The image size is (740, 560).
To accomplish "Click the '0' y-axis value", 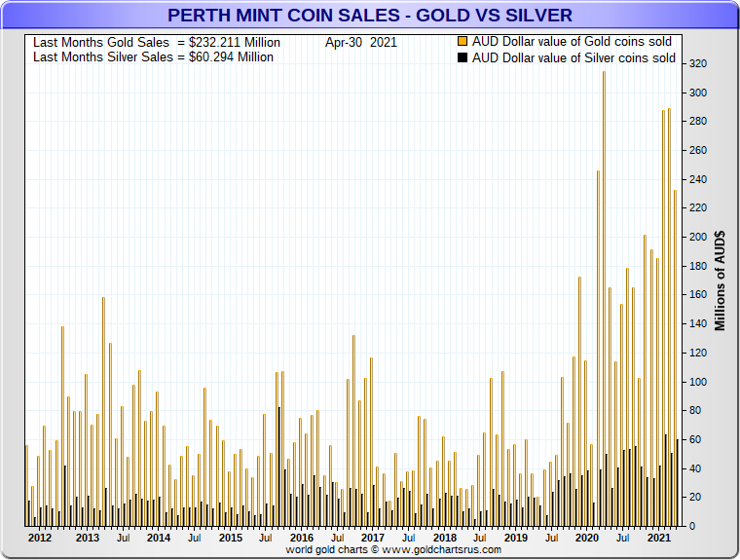I will click(692, 526).
